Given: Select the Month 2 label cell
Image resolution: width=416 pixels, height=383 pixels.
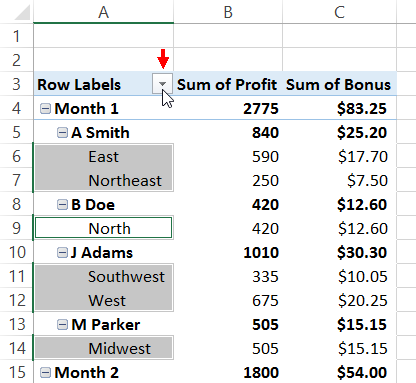Looking at the screenshot, I should pos(104,372).
